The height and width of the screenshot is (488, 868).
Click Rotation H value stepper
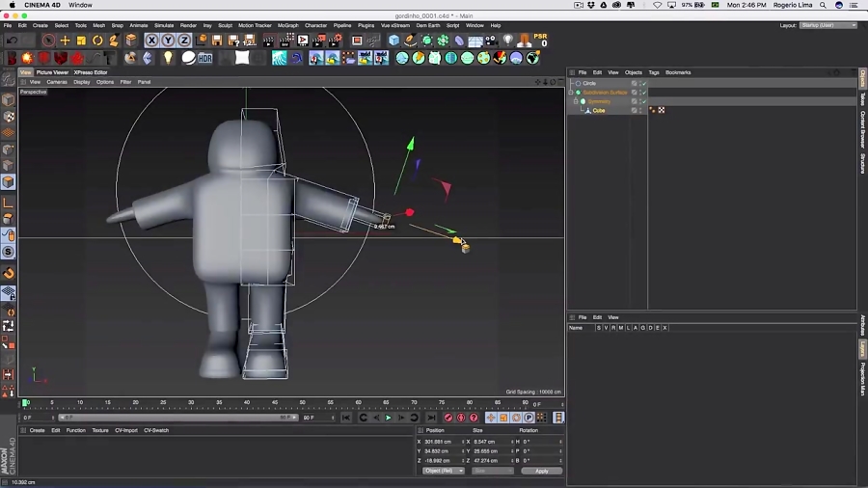560,442
